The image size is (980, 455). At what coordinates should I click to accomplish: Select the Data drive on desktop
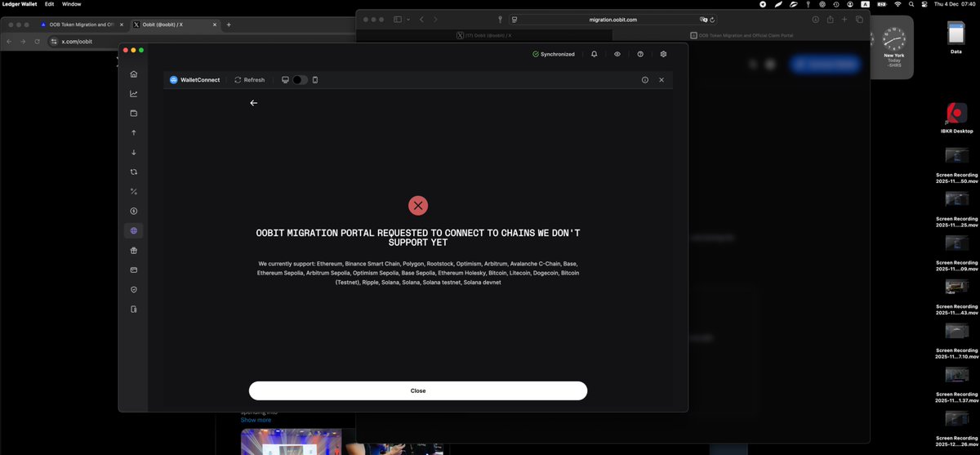pyautogui.click(x=956, y=37)
